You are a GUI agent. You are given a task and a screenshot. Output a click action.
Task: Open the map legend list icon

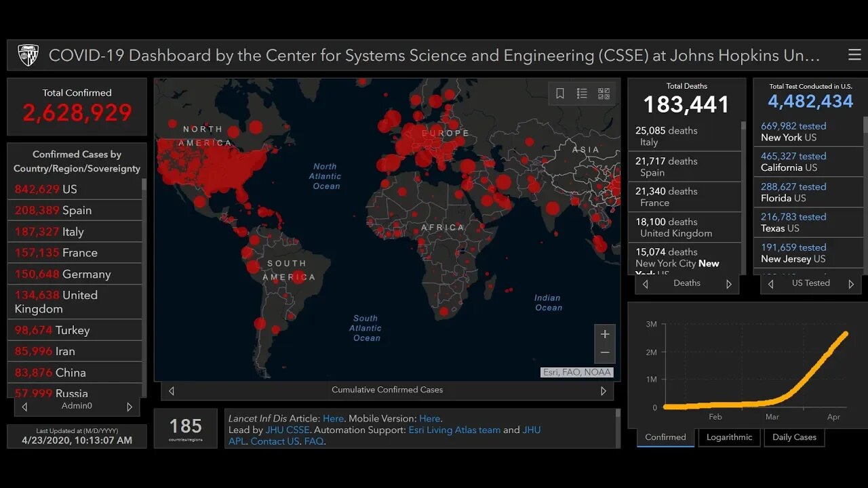point(582,94)
